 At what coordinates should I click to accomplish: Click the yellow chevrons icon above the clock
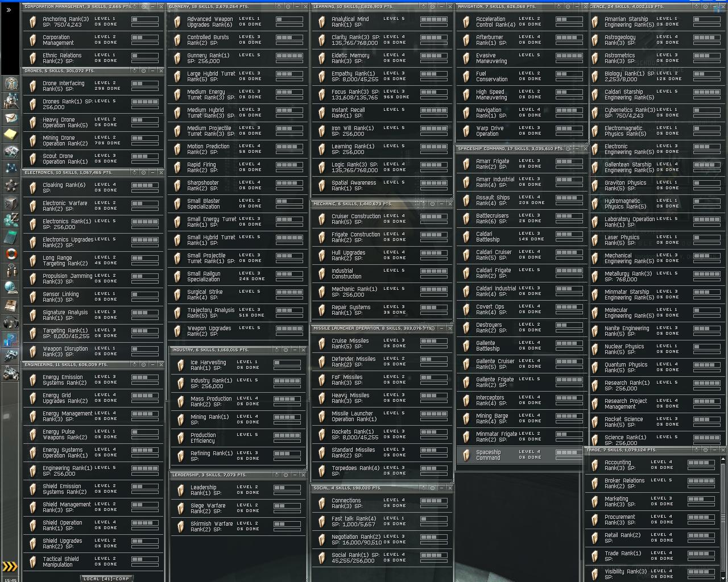coord(10,566)
